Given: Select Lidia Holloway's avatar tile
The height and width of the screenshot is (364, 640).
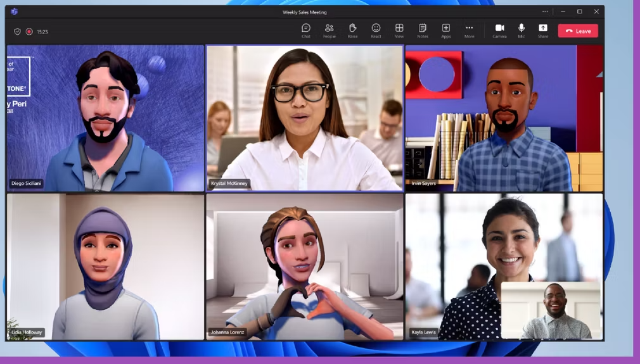Looking at the screenshot, I should point(105,267).
